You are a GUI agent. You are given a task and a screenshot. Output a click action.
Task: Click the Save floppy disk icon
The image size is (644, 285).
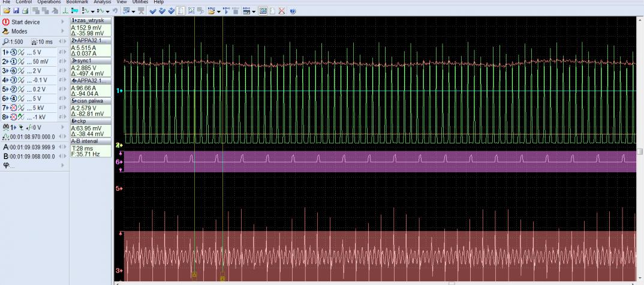pyautogui.click(x=16, y=11)
